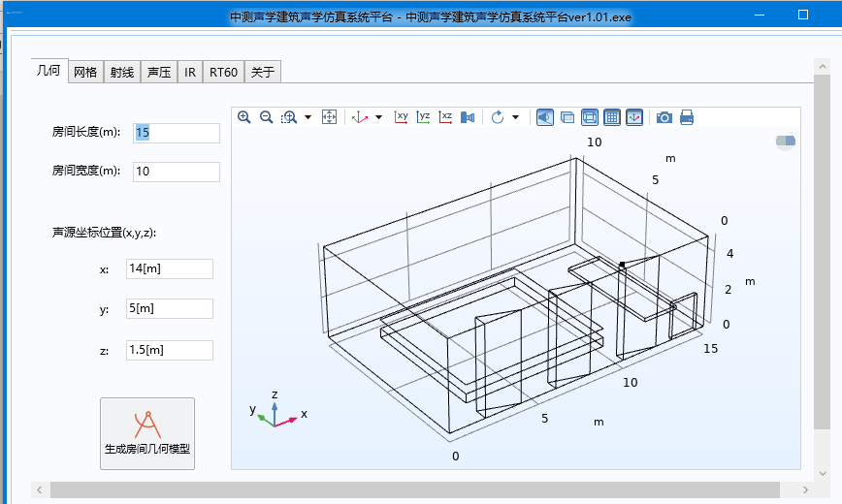This screenshot has width=842, height=504.
Task: Click the 生成房间几何模型 button
Action: (x=147, y=433)
